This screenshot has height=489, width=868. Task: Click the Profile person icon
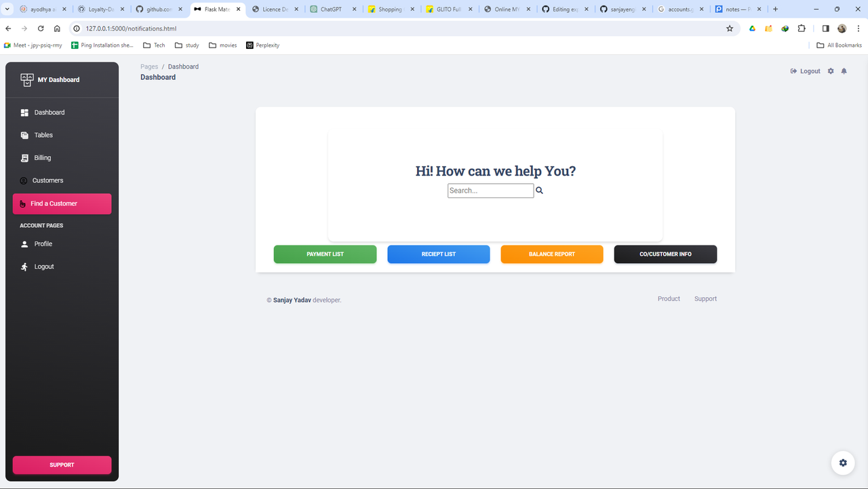(24, 243)
